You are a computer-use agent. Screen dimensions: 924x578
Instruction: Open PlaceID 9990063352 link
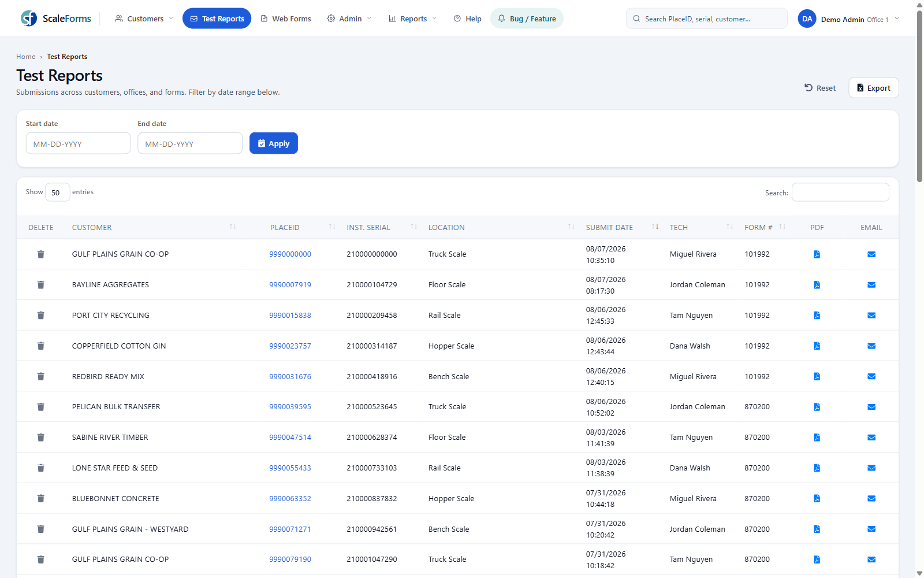click(290, 499)
